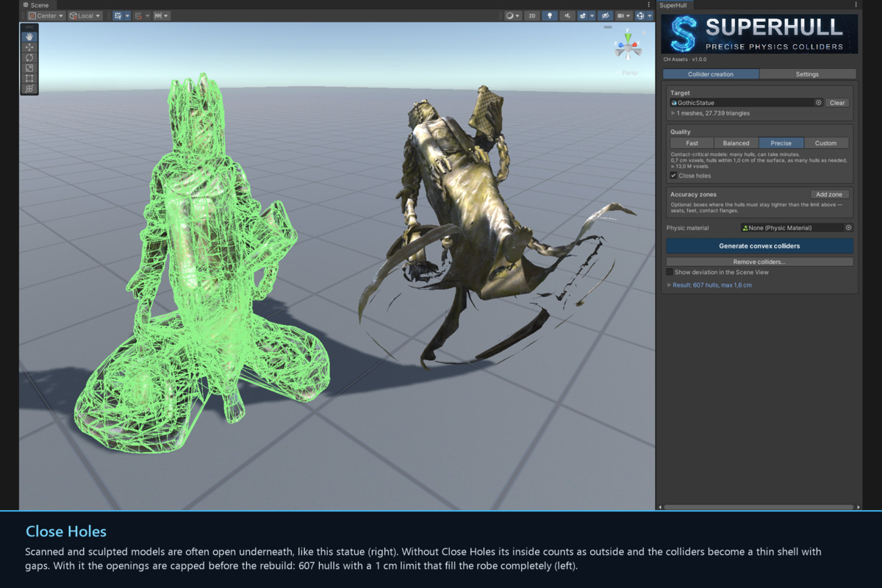
Task: Select the Hand view tool
Action: point(29,37)
